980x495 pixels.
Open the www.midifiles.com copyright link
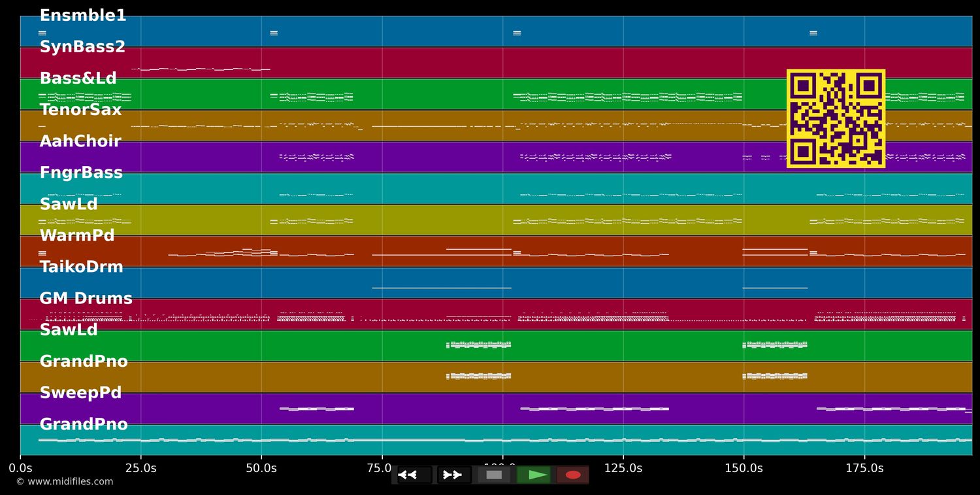[65, 482]
